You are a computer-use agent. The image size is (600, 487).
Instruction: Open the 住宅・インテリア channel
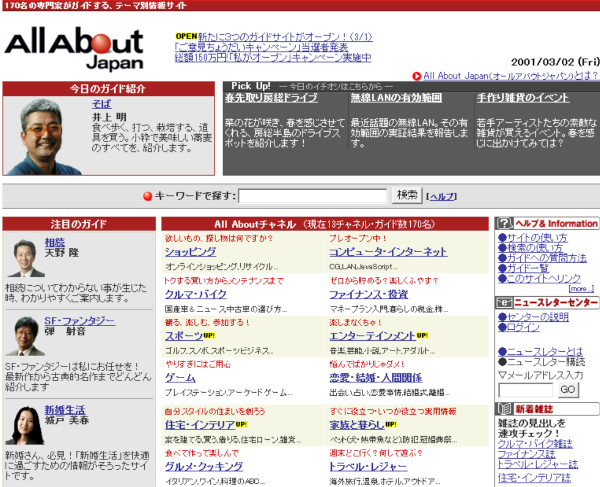click(200, 425)
